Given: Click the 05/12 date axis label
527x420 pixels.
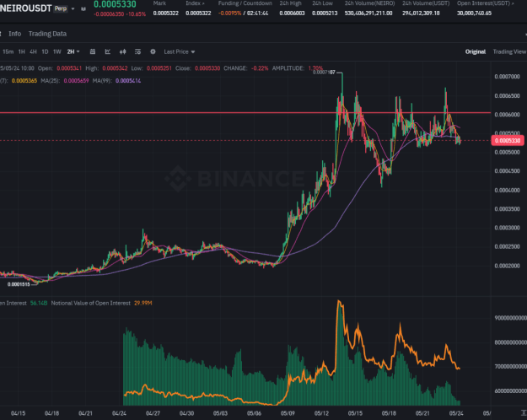Looking at the screenshot, I should coord(321,413).
